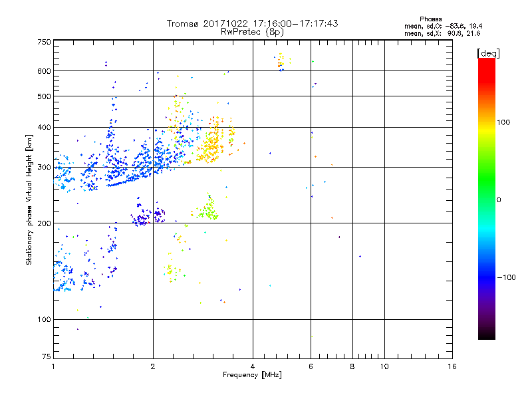This screenshot has height=399, width=532.
Task: Click the x-axis tick label '4'
Action: [x=253, y=366]
